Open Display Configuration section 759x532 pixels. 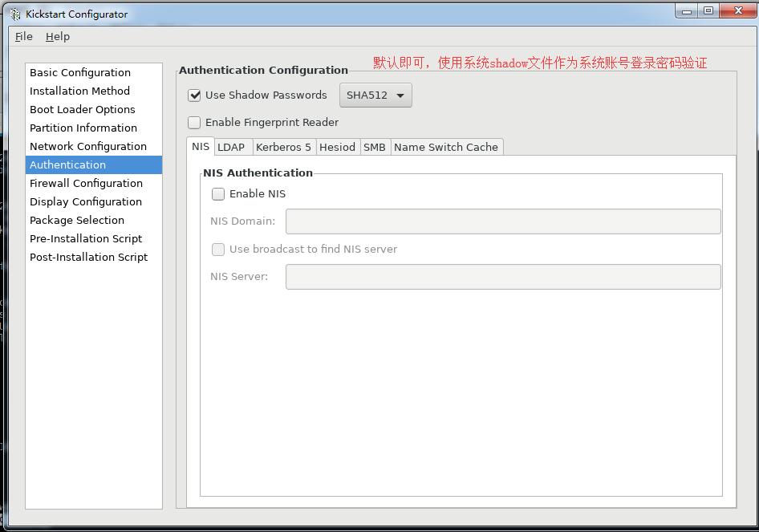coord(94,201)
